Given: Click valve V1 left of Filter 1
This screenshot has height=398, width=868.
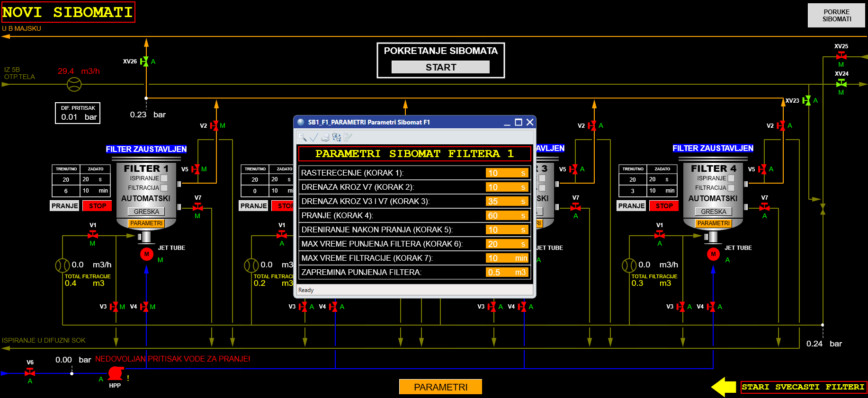Looking at the screenshot, I should tap(93, 234).
